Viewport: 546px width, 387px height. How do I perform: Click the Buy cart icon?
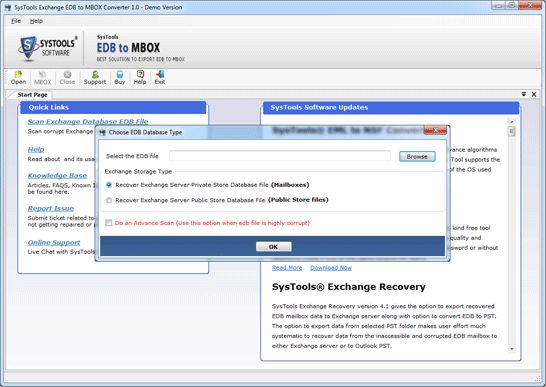click(x=120, y=77)
